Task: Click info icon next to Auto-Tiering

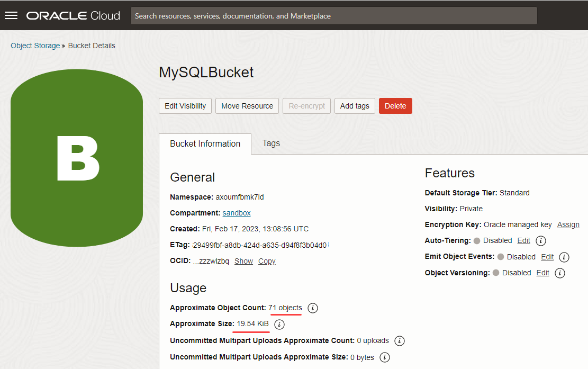Action: pyautogui.click(x=540, y=241)
